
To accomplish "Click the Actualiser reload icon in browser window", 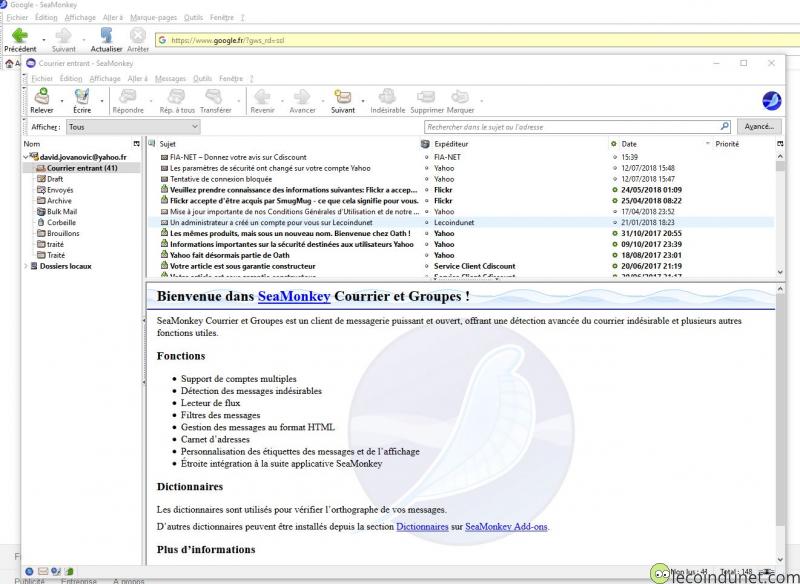I will tap(106, 35).
